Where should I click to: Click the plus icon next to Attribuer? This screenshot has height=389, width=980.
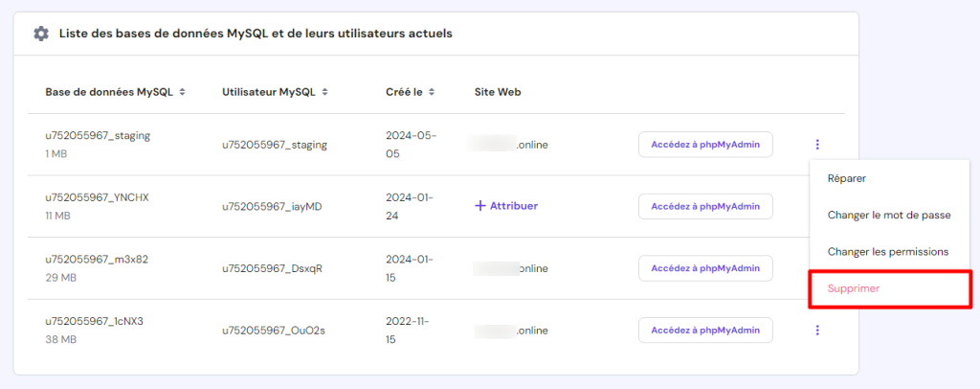click(x=480, y=206)
